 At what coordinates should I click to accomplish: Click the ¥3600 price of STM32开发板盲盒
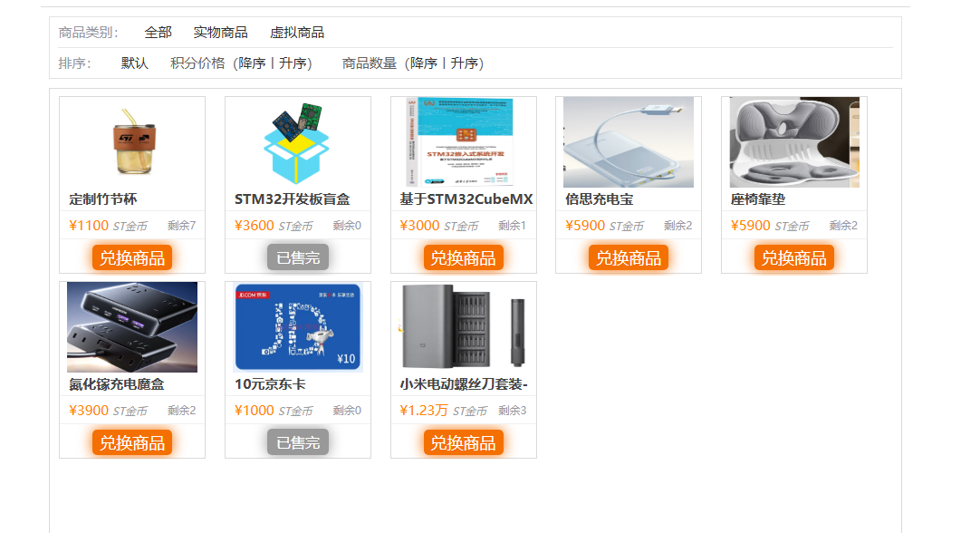255,226
